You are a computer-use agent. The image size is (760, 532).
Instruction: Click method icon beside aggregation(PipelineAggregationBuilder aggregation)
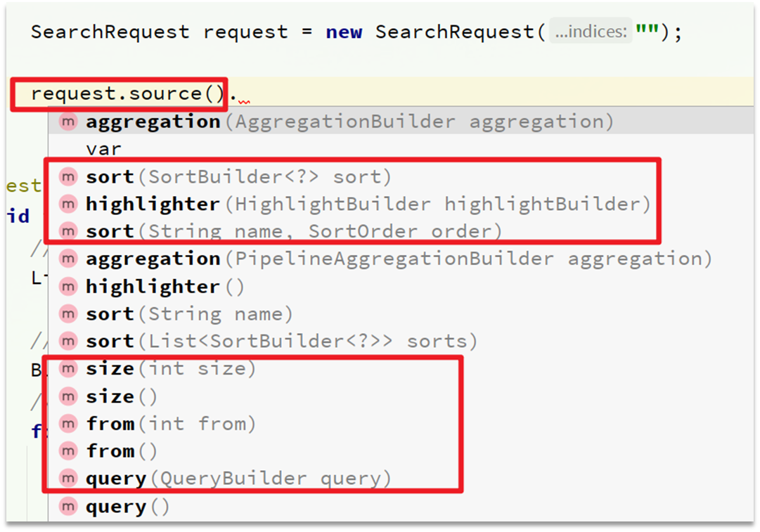pyautogui.click(x=68, y=259)
